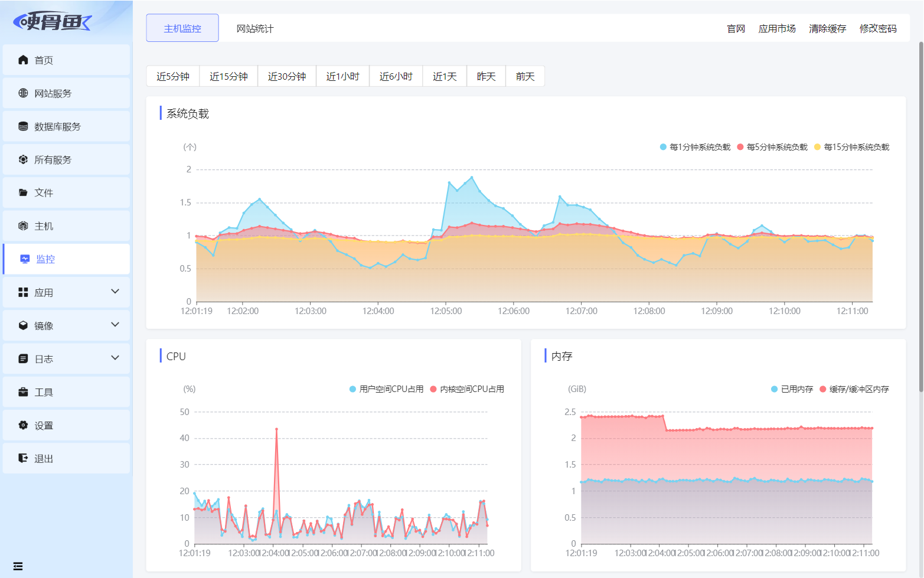
Task: Select the 近6小时 time range
Action: click(396, 76)
